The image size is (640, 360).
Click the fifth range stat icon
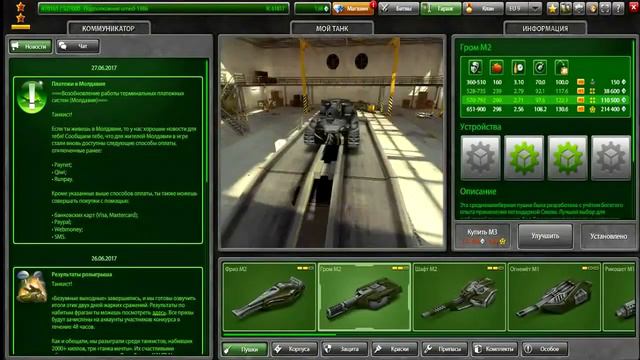[562, 67]
